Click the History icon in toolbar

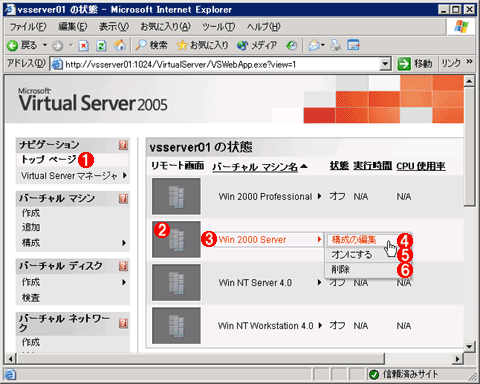(x=291, y=45)
